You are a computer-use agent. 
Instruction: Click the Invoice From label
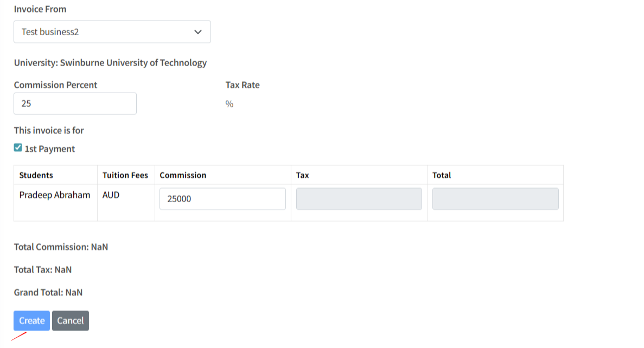pyautogui.click(x=40, y=9)
